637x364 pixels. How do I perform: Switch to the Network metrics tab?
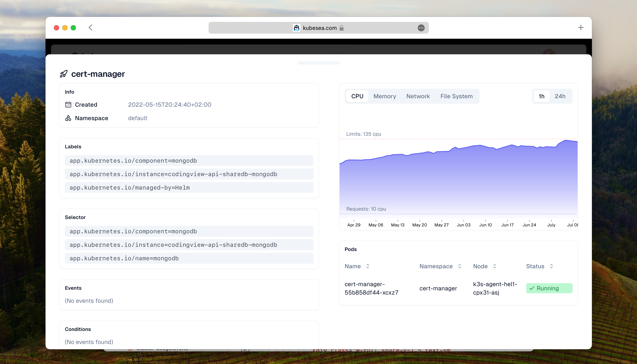click(418, 96)
